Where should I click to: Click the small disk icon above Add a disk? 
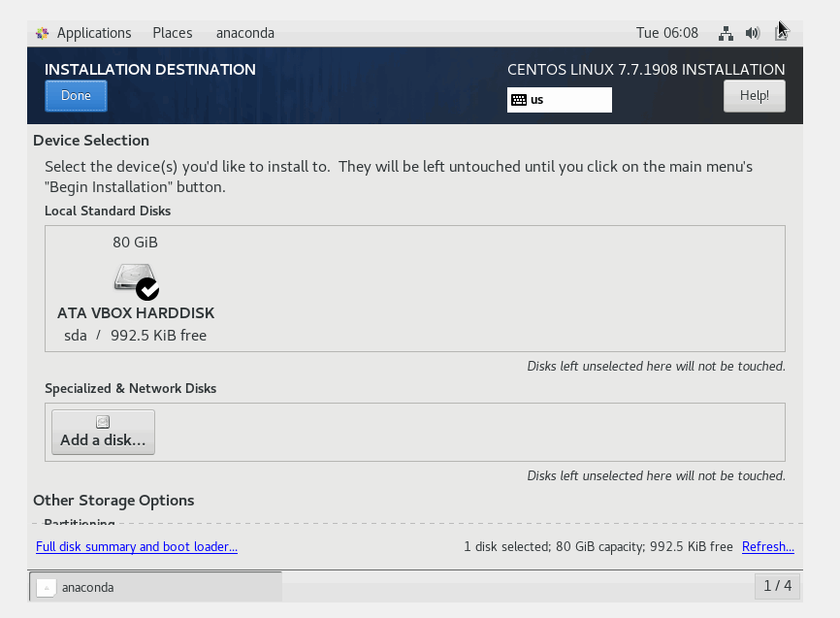(103, 422)
